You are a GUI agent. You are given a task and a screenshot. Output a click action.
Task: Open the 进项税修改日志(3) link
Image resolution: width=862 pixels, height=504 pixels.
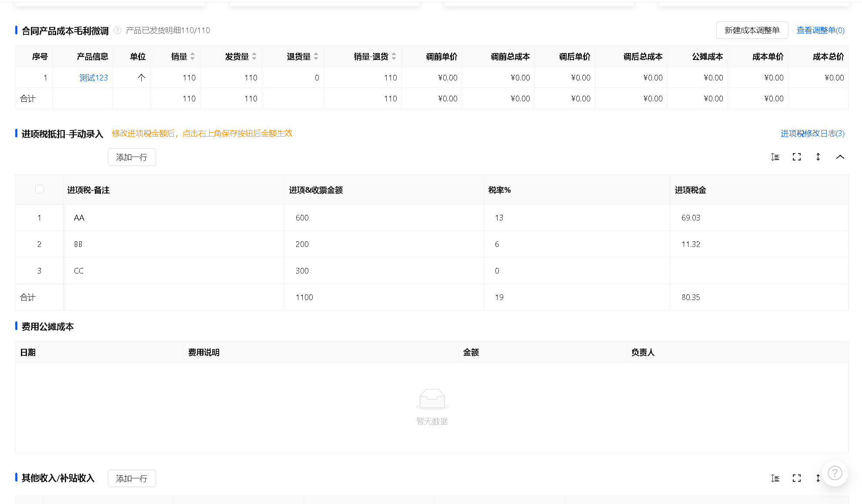point(812,134)
